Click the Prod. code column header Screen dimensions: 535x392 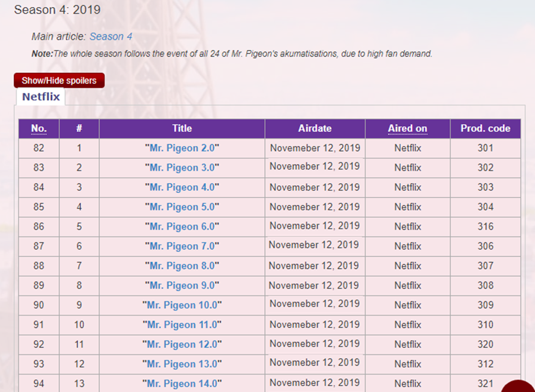point(485,128)
